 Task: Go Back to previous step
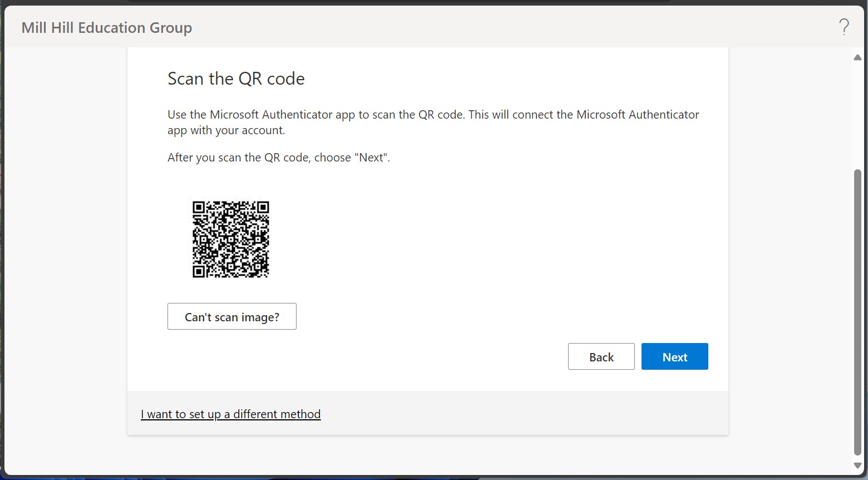601,356
